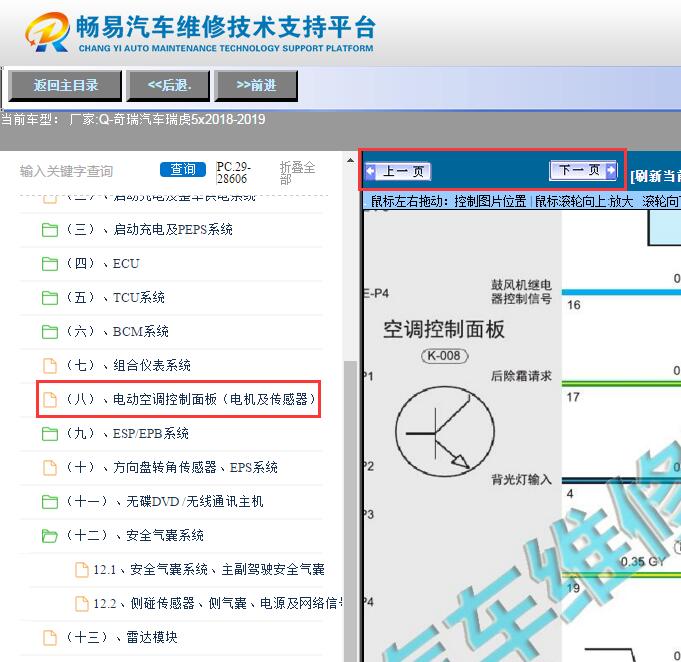
Task: Click the tree panel vertical scrollbar thumb
Action: click(x=350, y=510)
